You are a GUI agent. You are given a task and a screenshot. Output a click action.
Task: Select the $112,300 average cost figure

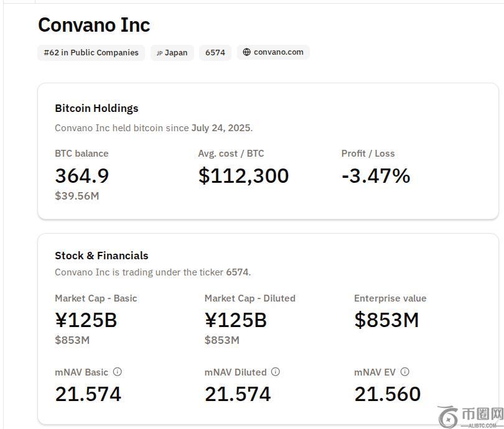[243, 176]
